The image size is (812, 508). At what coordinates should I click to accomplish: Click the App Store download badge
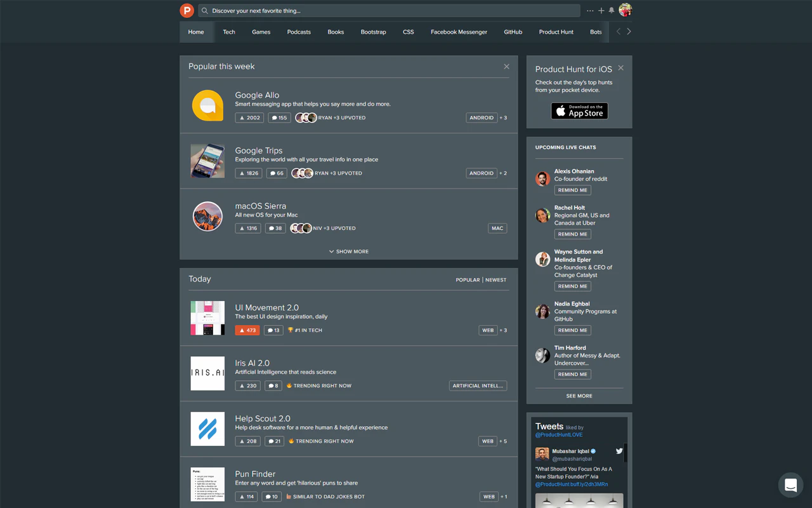pyautogui.click(x=579, y=110)
